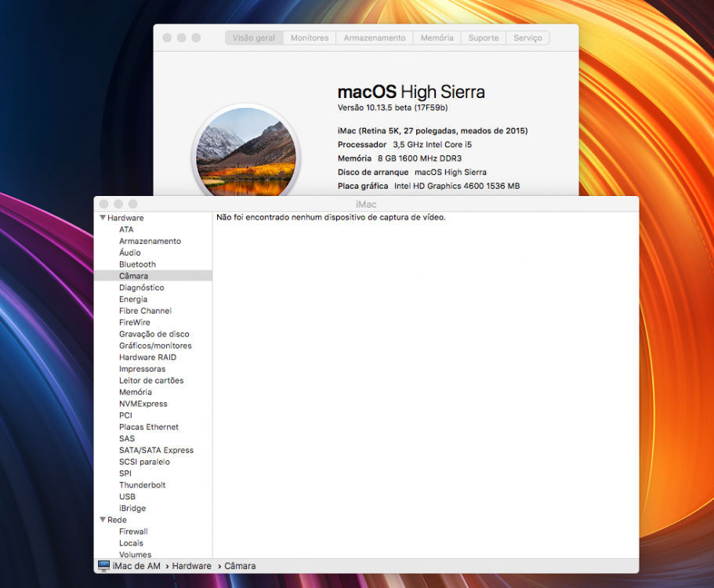The height and width of the screenshot is (588, 714).
Task: Select Gravação de disco entry
Action: tap(153, 334)
